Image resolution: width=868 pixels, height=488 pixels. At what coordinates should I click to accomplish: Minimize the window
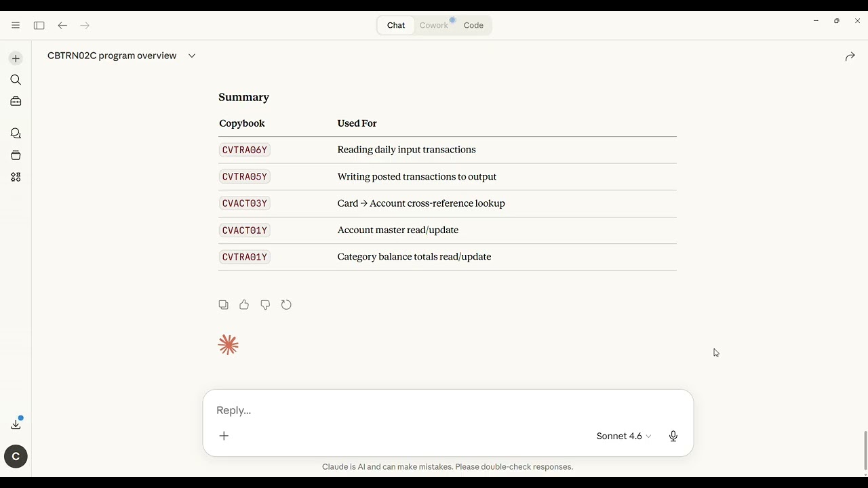(x=816, y=21)
